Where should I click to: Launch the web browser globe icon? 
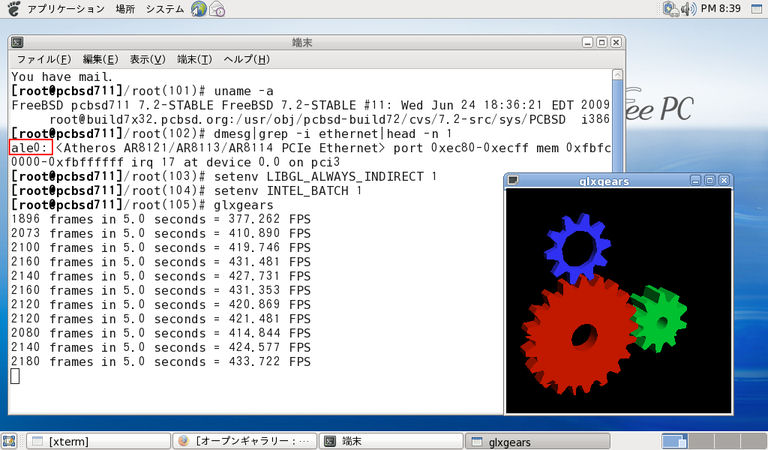199,9
